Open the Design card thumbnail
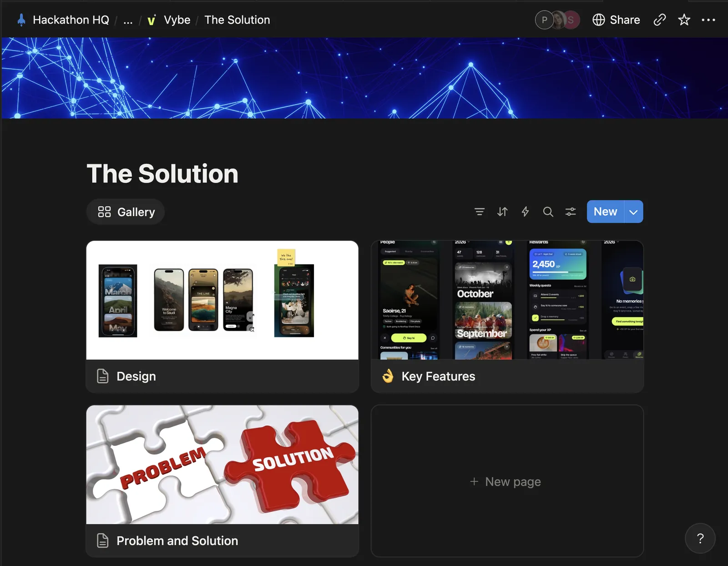Screen dimensions: 728x566 222,300
